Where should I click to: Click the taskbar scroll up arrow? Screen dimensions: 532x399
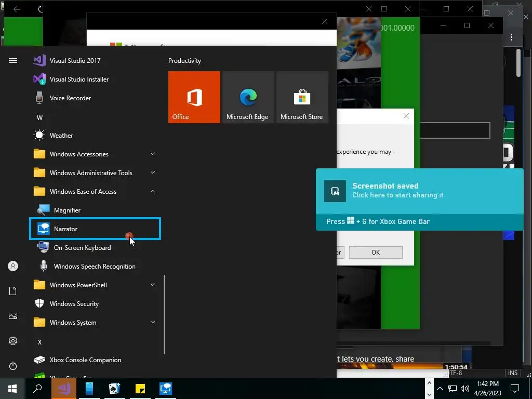coord(429,383)
